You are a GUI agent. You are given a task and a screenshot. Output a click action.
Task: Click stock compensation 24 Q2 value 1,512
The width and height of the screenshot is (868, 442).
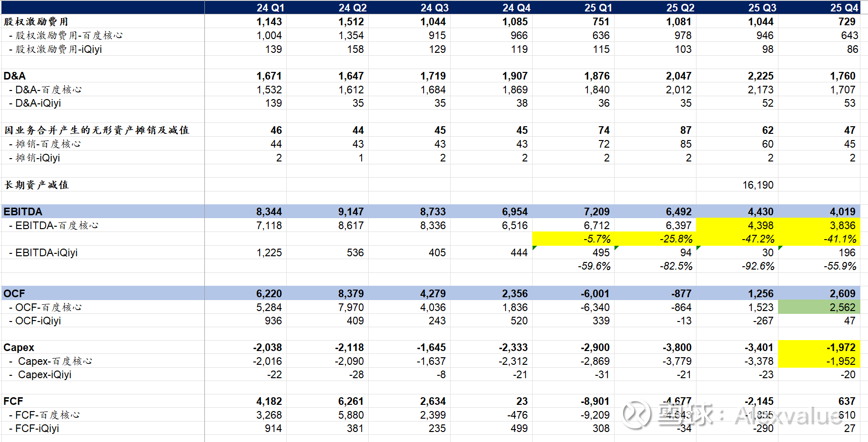351,21
